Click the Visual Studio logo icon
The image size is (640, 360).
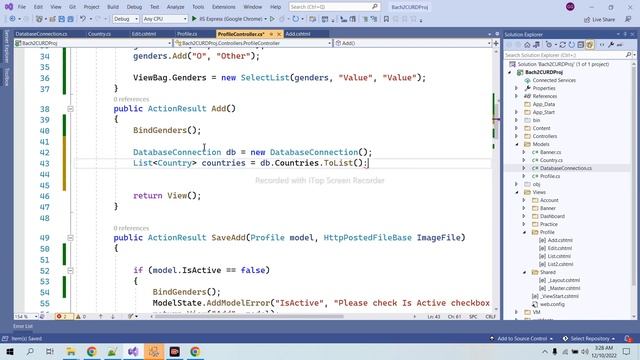(x=9, y=7)
